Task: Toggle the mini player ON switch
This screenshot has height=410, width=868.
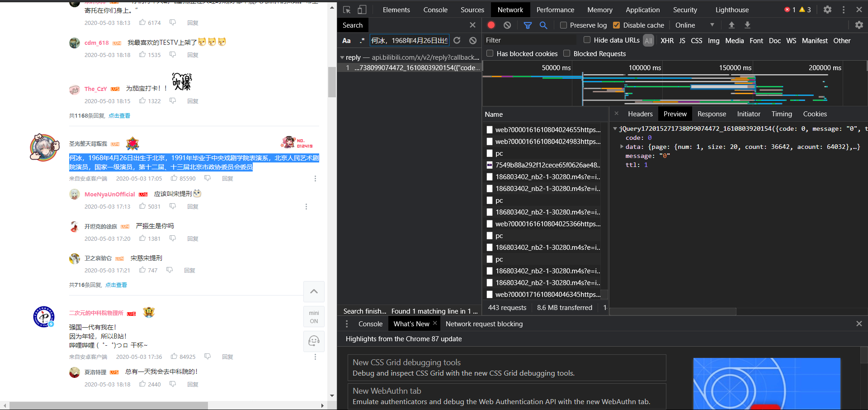Action: [x=314, y=317]
